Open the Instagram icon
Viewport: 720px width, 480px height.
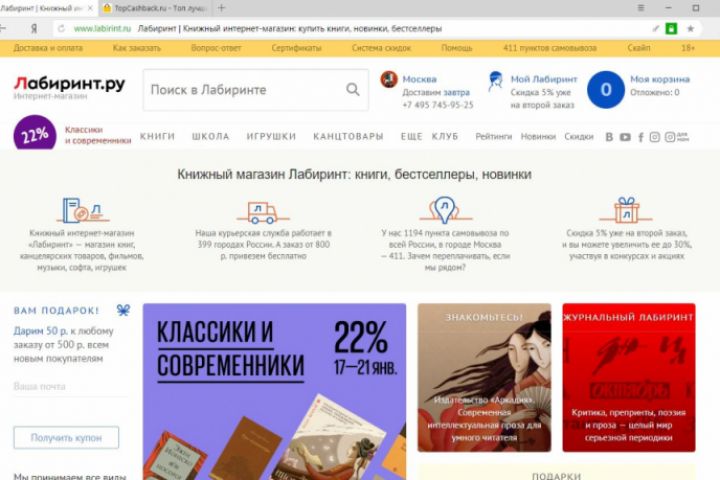click(x=655, y=137)
